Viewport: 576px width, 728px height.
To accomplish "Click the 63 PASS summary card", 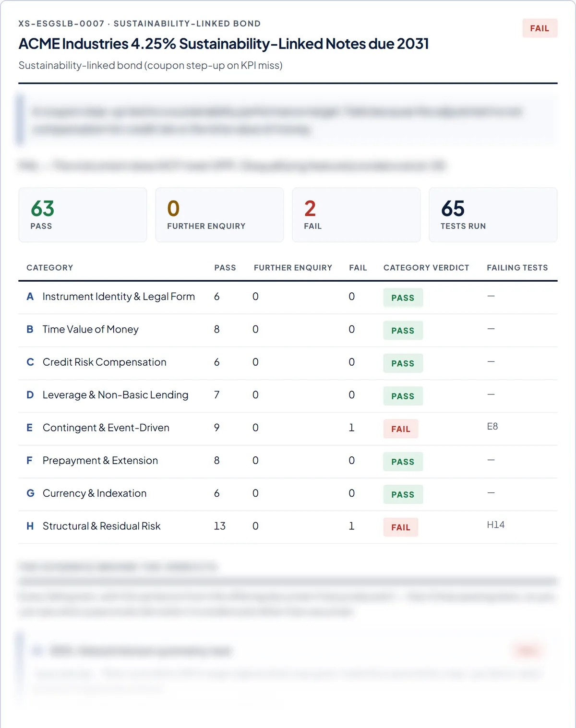I will (x=83, y=215).
